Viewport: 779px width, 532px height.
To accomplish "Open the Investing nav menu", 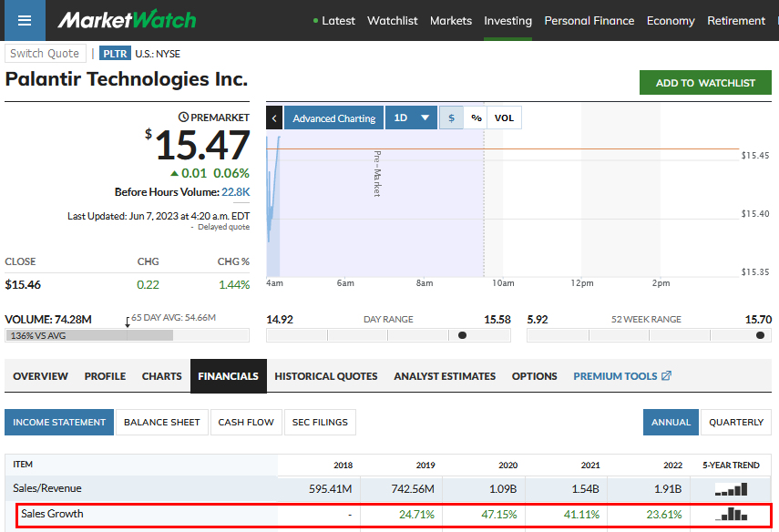I will [x=507, y=20].
